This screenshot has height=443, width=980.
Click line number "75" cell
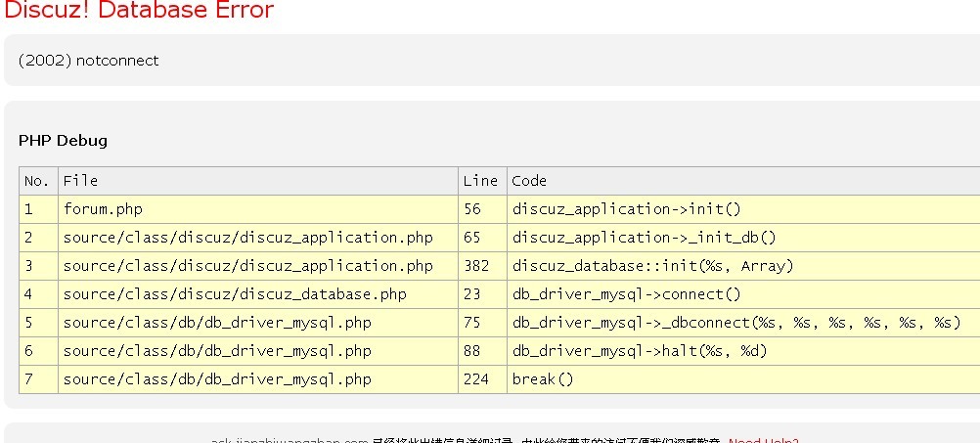(x=482, y=323)
